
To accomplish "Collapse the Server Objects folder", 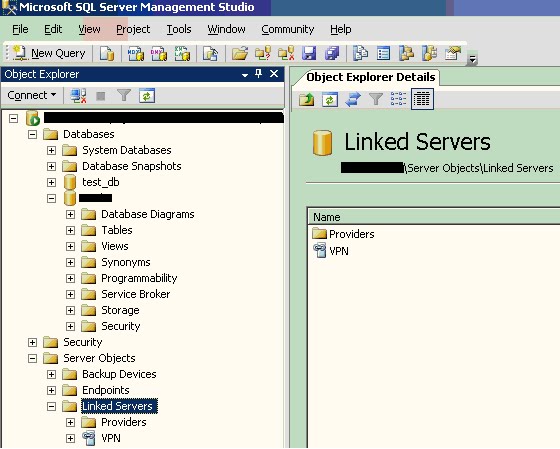I will click(x=32, y=358).
